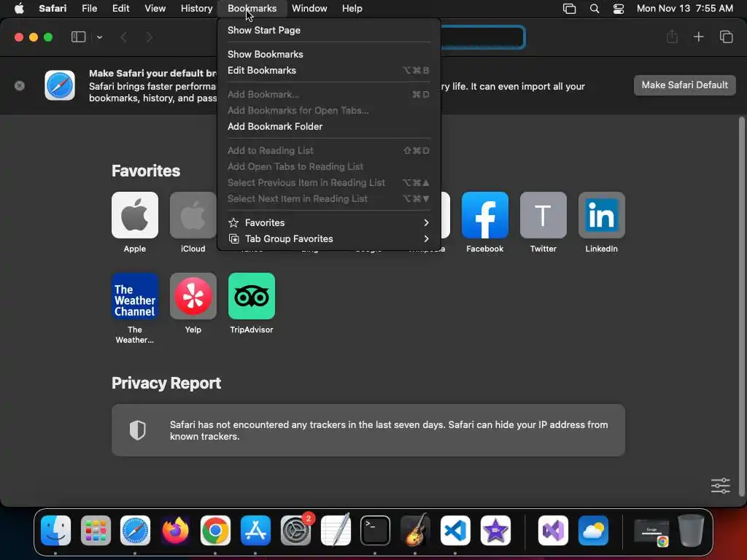Open the View menu

155,9
